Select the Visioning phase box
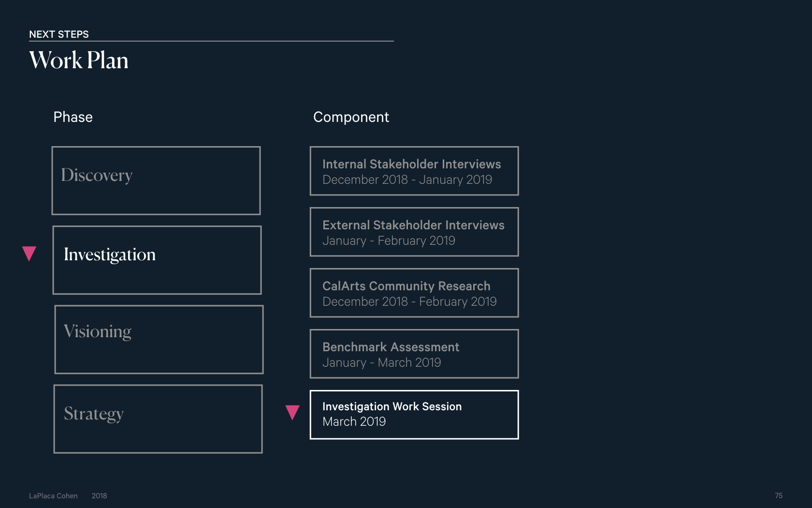 (159, 339)
